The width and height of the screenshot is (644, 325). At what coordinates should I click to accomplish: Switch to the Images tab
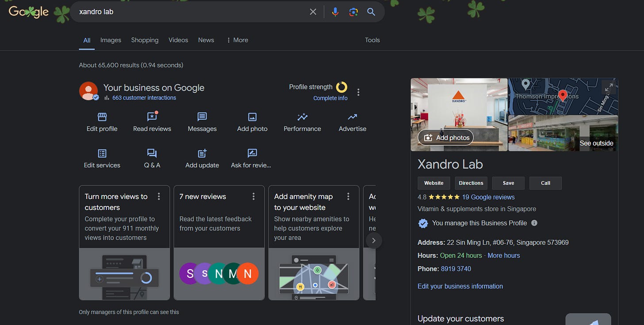(111, 40)
